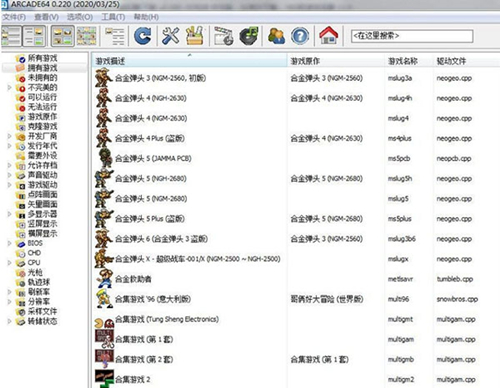Sort by the 游戏描述 column header
This screenshot has width=500, height=388.
[189, 61]
